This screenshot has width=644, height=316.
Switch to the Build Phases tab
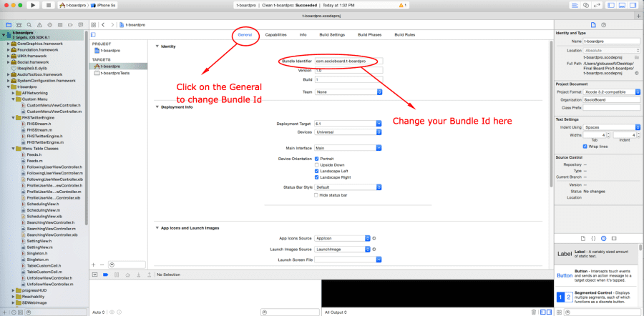tap(369, 35)
